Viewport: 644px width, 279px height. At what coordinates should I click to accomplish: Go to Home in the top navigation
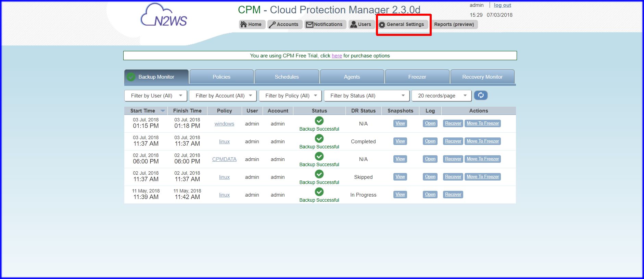pyautogui.click(x=252, y=24)
